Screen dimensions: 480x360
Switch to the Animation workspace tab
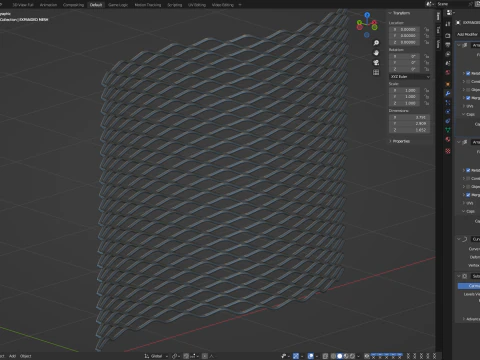48,5
